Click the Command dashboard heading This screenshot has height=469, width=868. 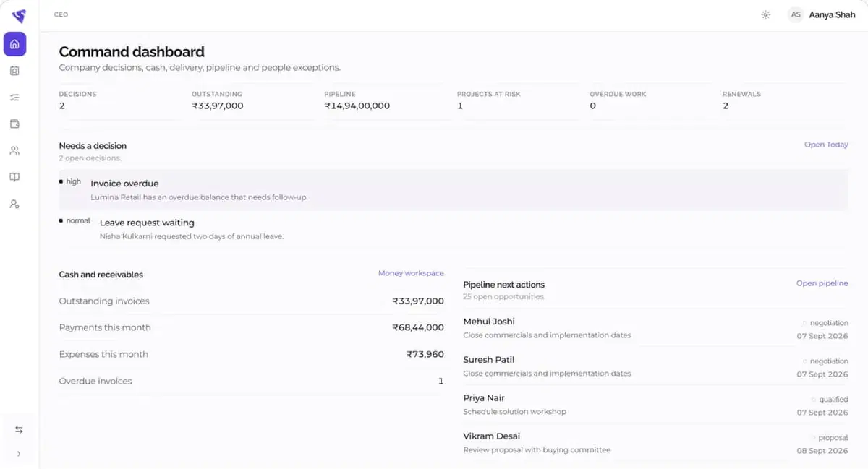(132, 51)
